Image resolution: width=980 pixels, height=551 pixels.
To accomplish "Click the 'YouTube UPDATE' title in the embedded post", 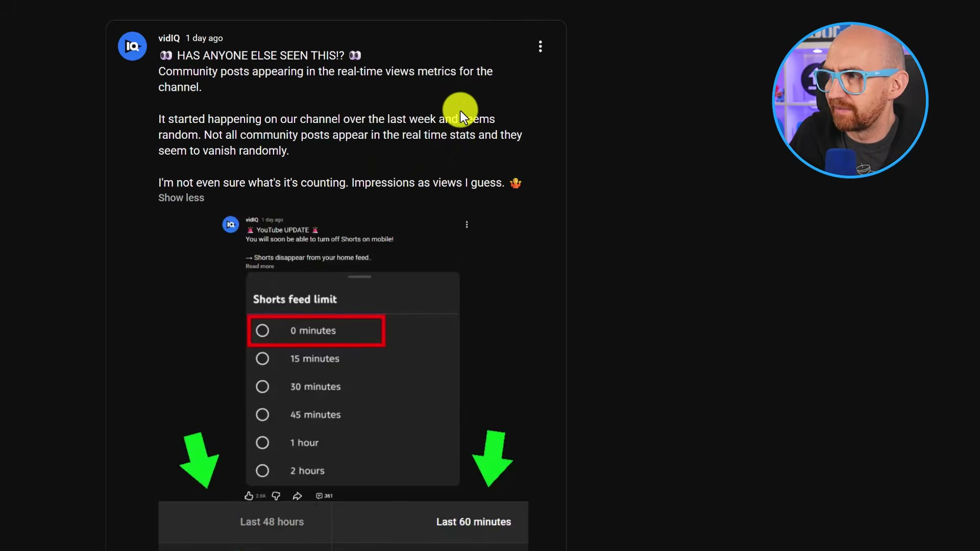I will click(282, 230).
